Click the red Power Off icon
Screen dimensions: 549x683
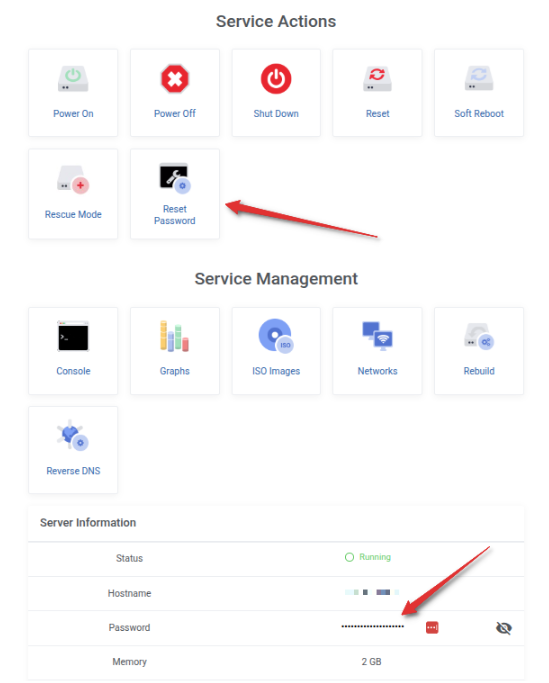pyautogui.click(x=175, y=79)
